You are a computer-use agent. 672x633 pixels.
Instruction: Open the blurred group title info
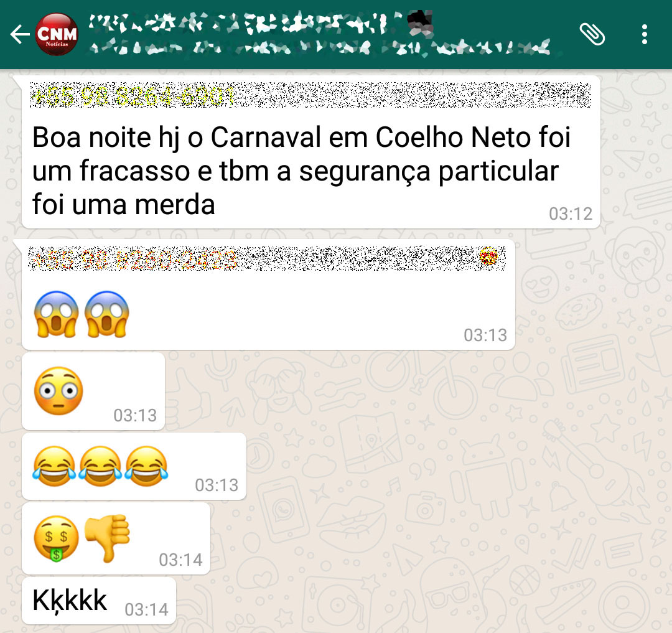261,22
